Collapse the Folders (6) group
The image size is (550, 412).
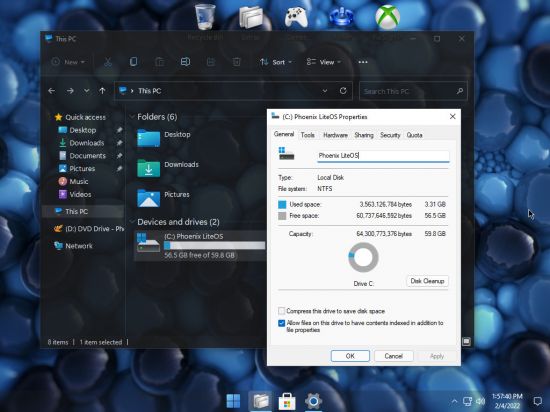pos(132,117)
